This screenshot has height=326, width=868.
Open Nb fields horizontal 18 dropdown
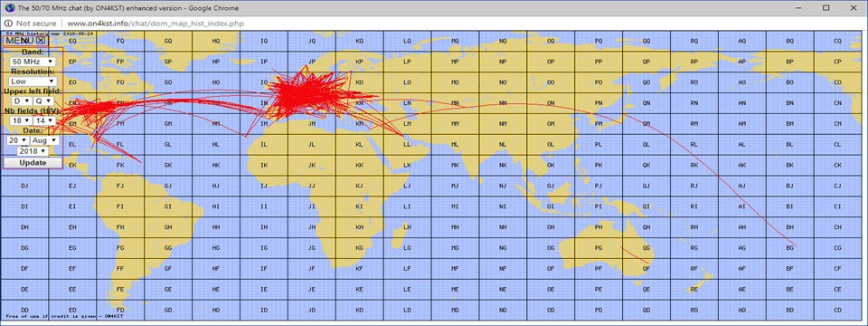(21, 120)
